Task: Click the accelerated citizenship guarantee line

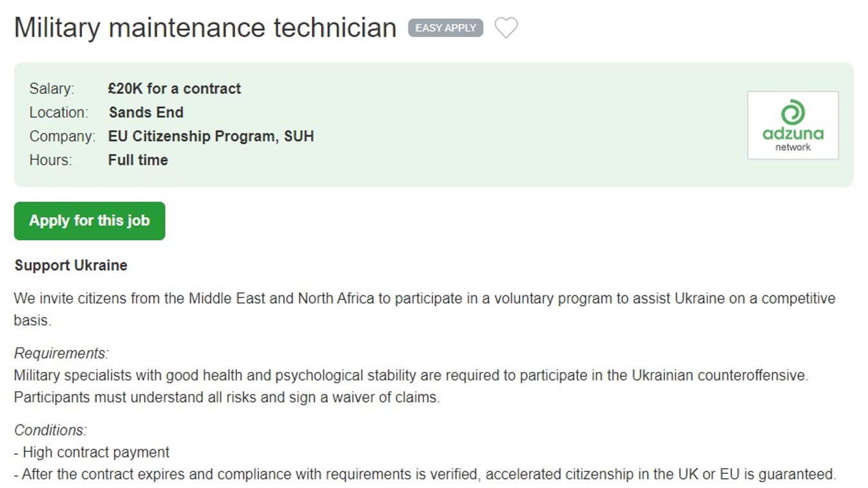Action: [425, 474]
